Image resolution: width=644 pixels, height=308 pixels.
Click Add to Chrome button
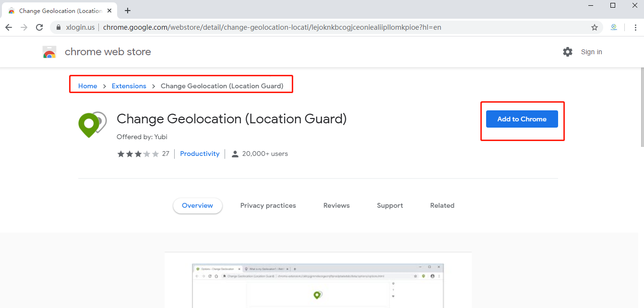(522, 119)
